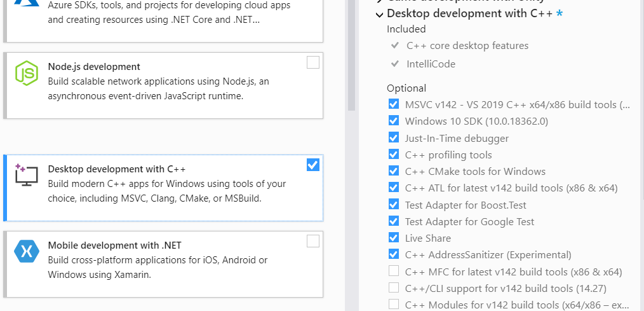644x311 pixels.
Task: Click the 'Build modern C++ apps' description
Action: click(x=167, y=191)
